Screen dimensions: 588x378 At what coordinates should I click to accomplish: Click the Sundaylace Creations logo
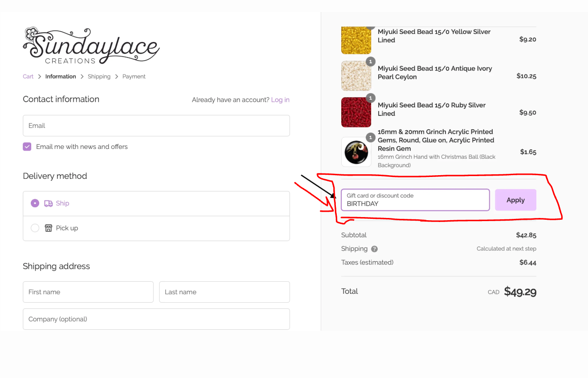pyautogui.click(x=91, y=45)
